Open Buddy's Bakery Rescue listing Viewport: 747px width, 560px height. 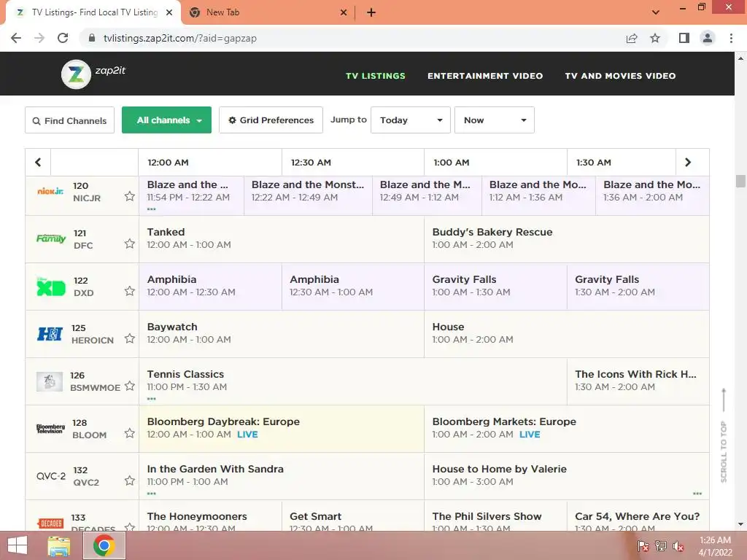pos(566,238)
